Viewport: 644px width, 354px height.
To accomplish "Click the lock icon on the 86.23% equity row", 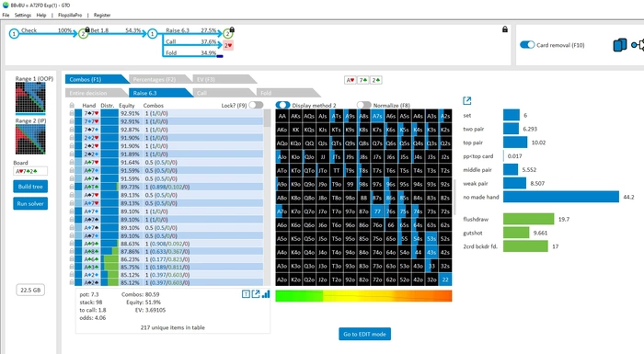I will (72, 259).
